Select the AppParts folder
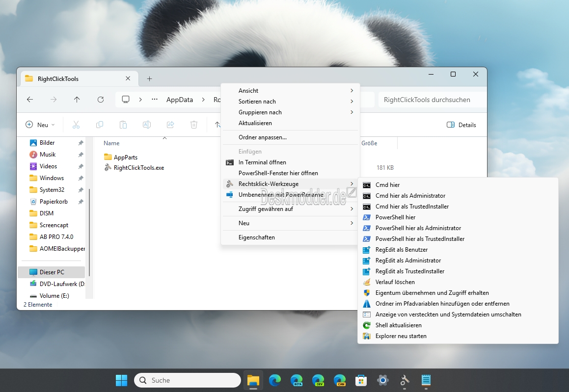Image resolution: width=569 pixels, height=392 pixels. (121, 157)
